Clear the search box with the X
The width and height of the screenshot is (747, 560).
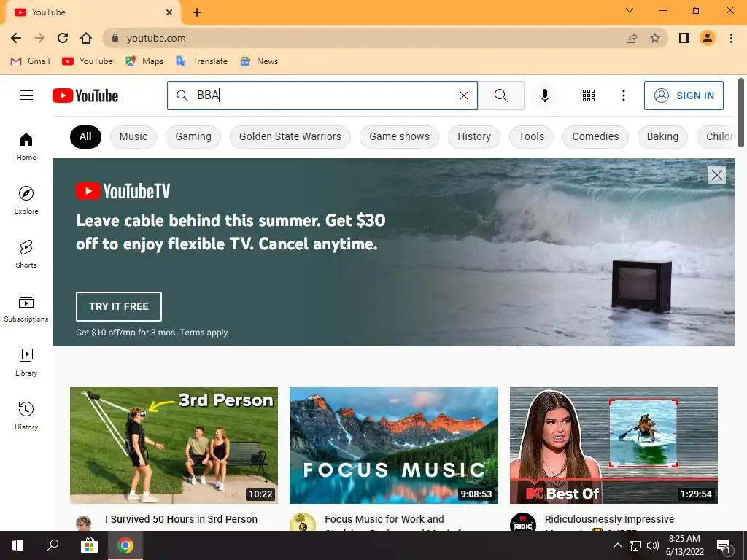pos(463,96)
